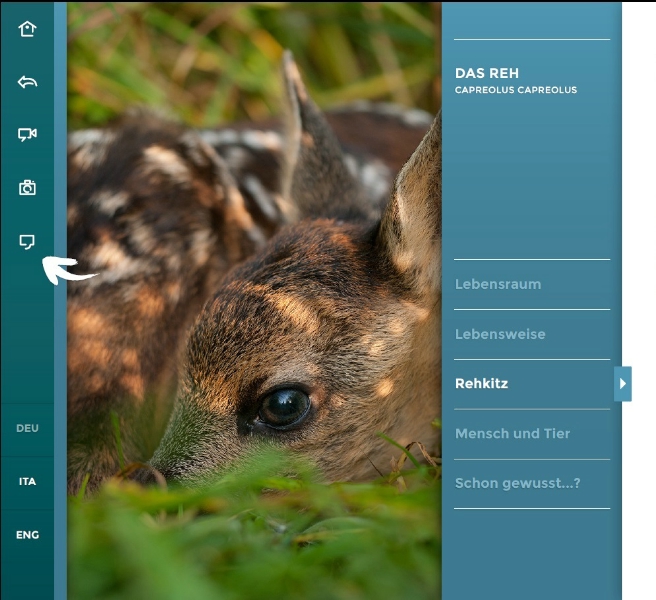This screenshot has height=600, width=656.
Task: Click the white curved arrow pointer
Action: (x=68, y=270)
